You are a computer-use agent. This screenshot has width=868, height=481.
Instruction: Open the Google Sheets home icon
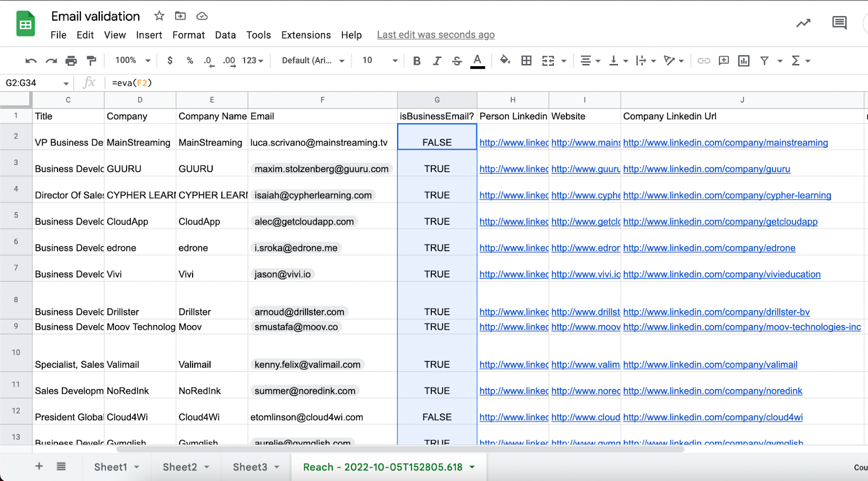(x=25, y=24)
